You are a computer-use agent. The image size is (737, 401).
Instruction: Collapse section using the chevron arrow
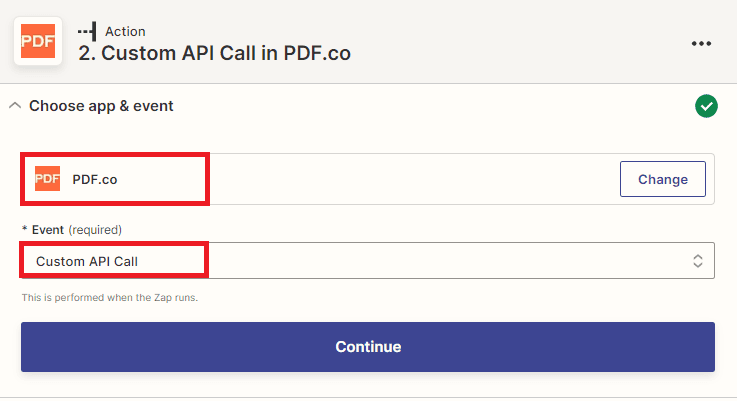tap(15, 105)
